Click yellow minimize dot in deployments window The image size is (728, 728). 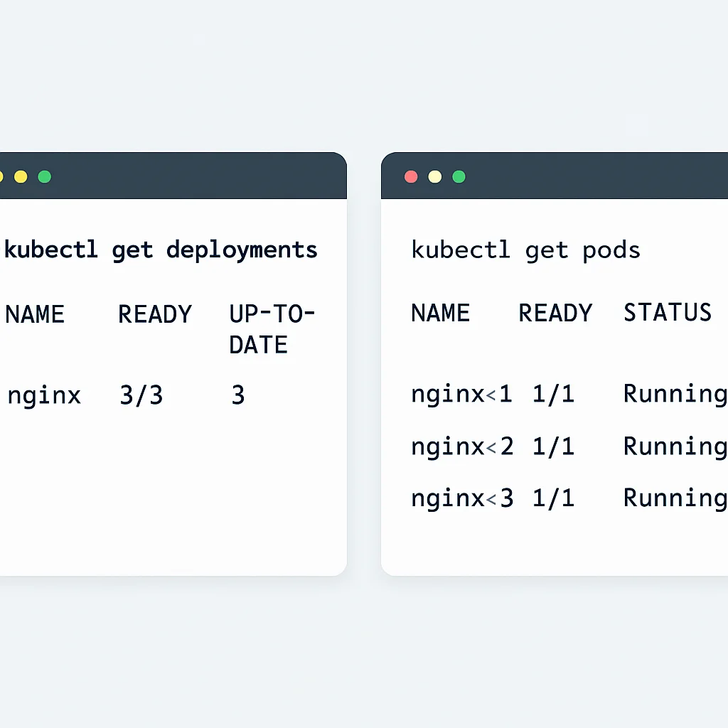tap(21, 176)
